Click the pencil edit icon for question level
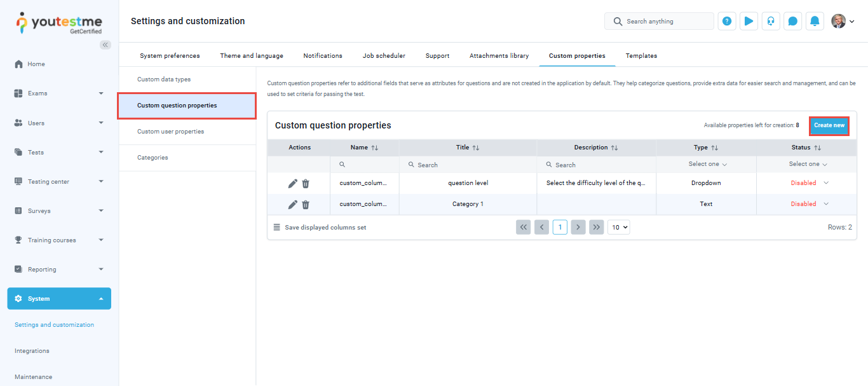 pos(292,183)
